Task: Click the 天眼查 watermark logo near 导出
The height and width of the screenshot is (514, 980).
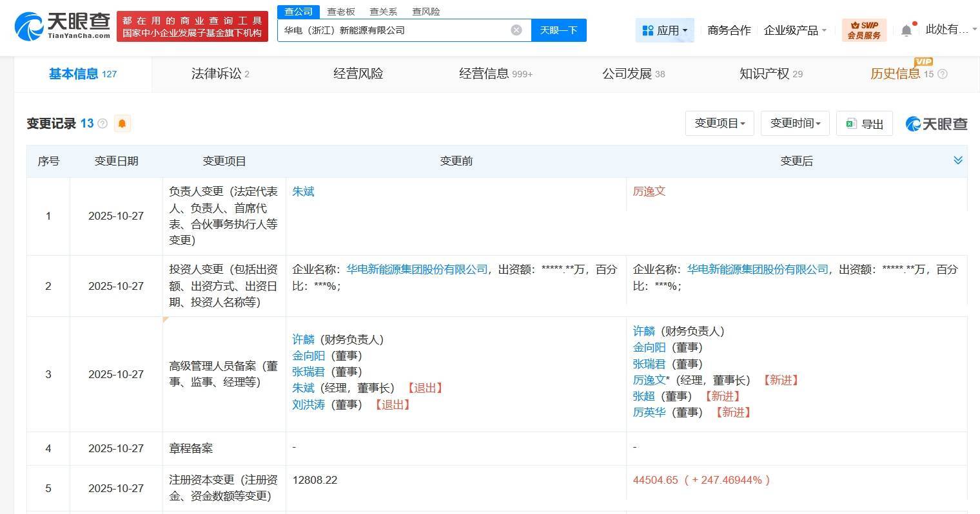Action: tap(936, 124)
